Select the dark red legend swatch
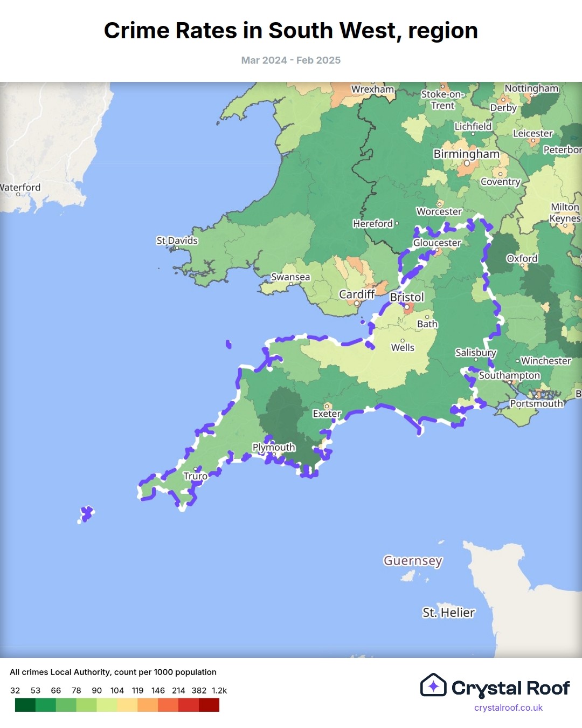 click(209, 705)
